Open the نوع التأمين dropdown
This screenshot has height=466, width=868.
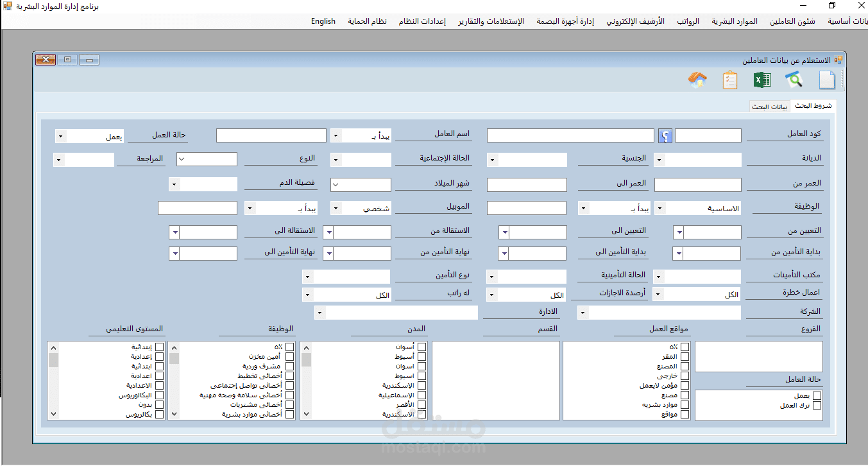pyautogui.click(x=308, y=277)
